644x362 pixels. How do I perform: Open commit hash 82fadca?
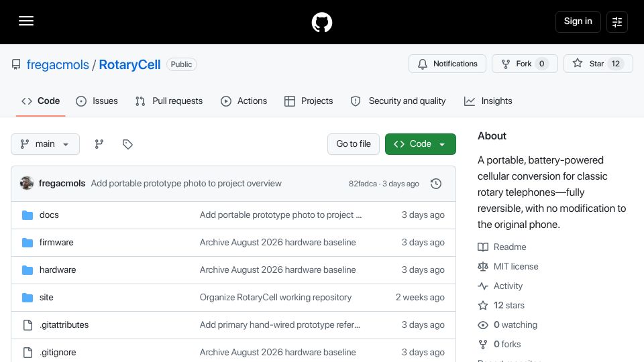[363, 184]
